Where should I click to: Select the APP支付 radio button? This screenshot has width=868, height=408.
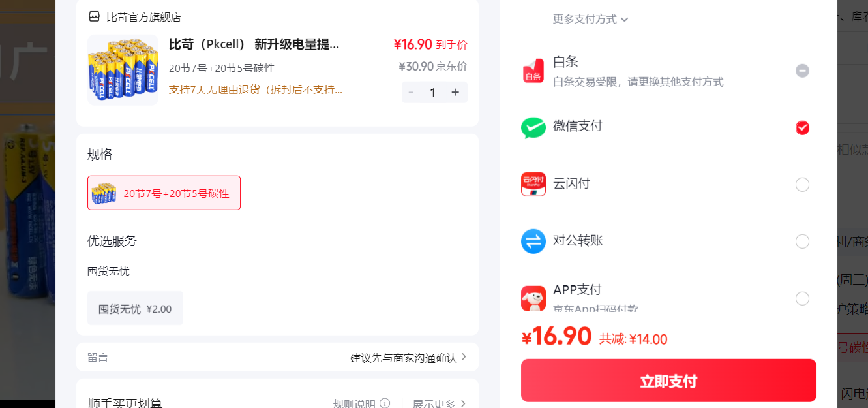(x=802, y=298)
